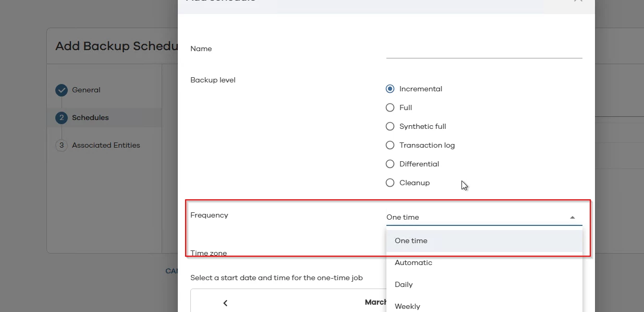Click the number 3 step circle
This screenshot has width=644, height=312.
click(x=62, y=146)
